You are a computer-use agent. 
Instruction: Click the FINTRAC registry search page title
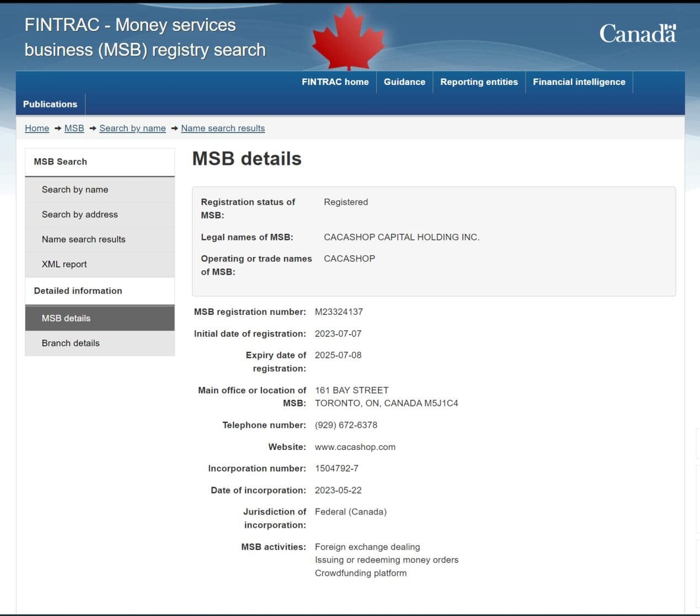coord(145,38)
